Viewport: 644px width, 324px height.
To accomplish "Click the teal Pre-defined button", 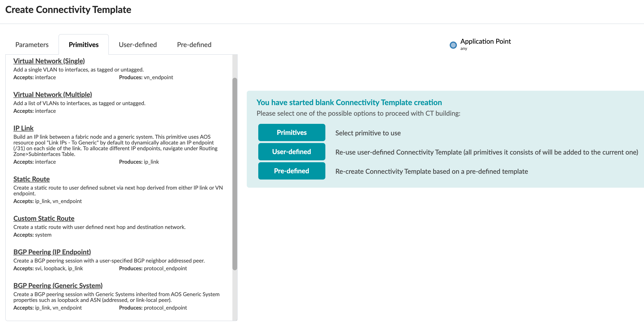I will pos(292,171).
